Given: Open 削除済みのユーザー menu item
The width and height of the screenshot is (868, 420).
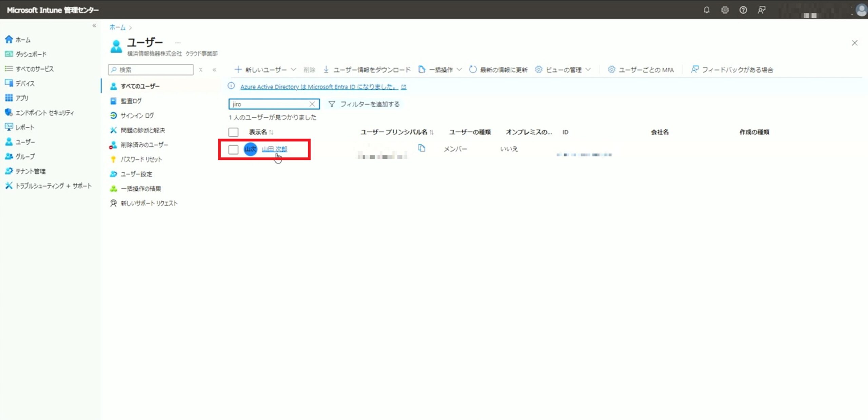Looking at the screenshot, I should [x=144, y=145].
